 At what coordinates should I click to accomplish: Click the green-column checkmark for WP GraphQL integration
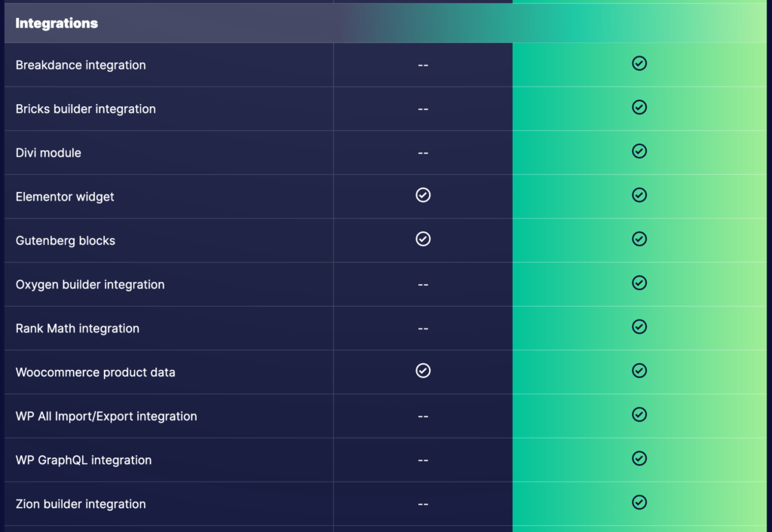tap(639, 458)
